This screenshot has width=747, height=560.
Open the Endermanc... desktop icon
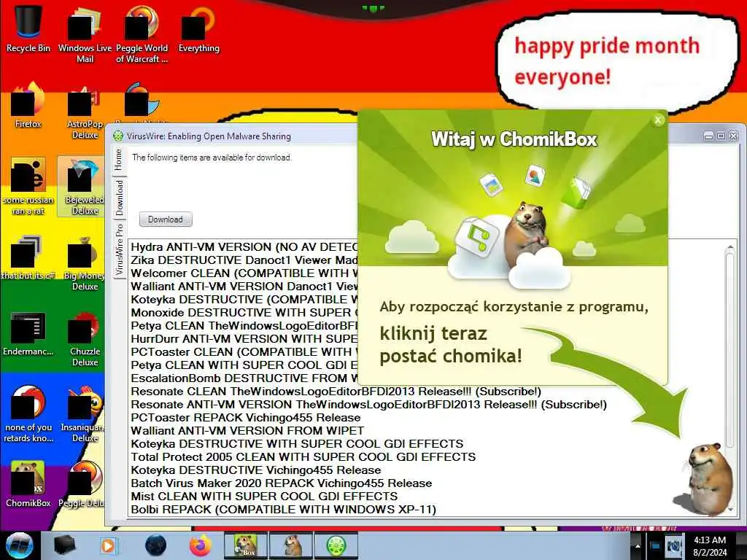coord(28,333)
